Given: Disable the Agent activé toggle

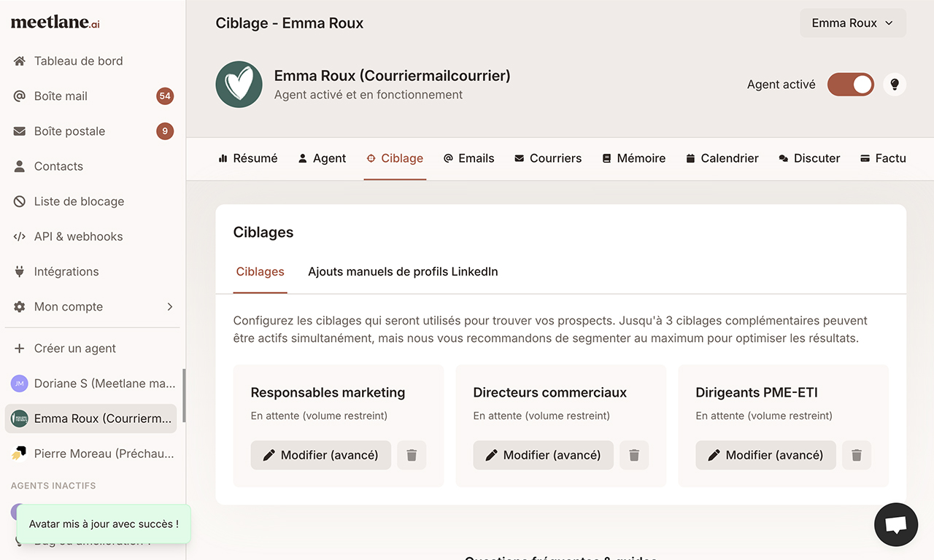Looking at the screenshot, I should tap(850, 84).
